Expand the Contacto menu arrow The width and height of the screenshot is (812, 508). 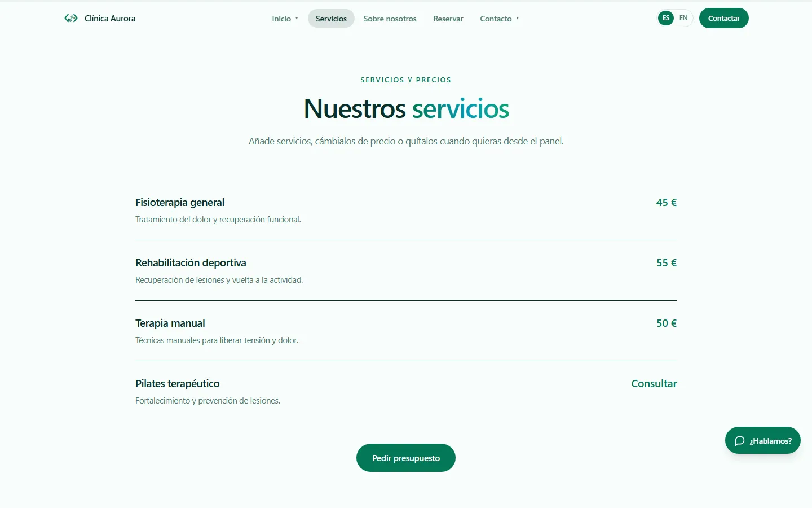coord(517,19)
